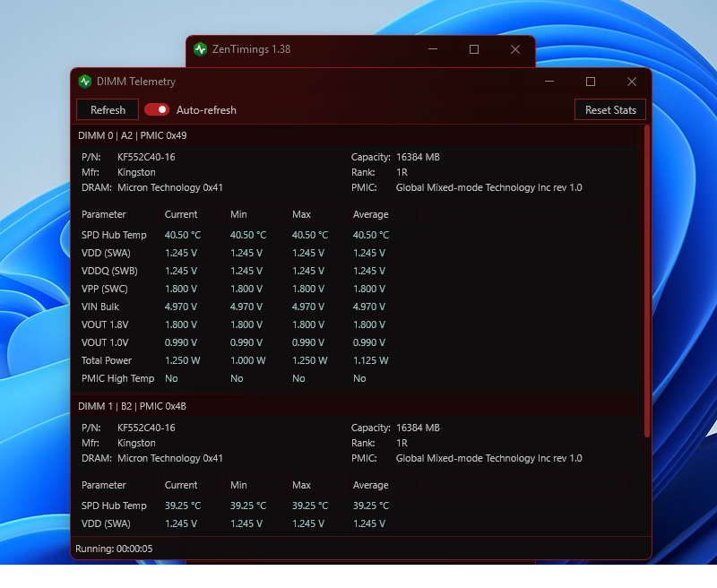717x588 pixels.
Task: Click the Reset Stats button
Action: (x=610, y=109)
